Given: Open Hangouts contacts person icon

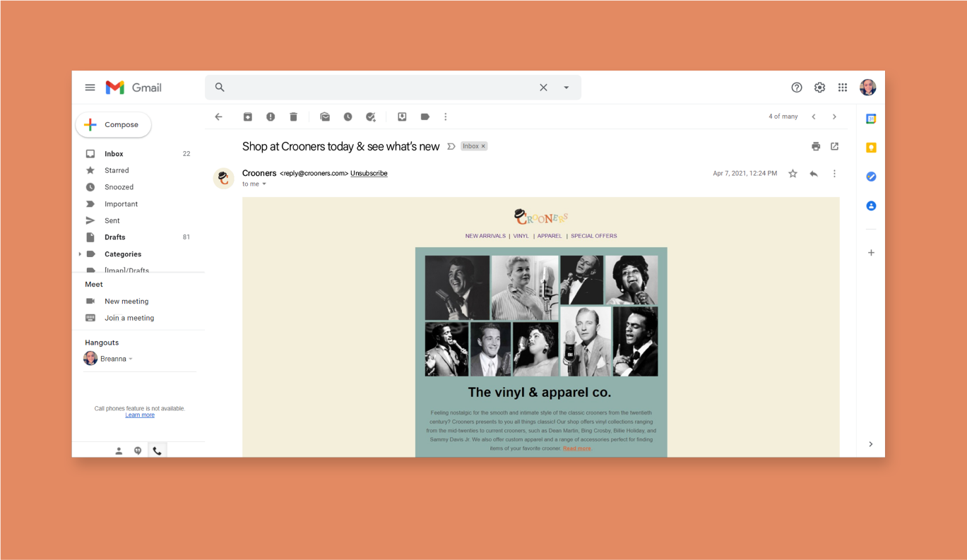Looking at the screenshot, I should pyautogui.click(x=119, y=451).
